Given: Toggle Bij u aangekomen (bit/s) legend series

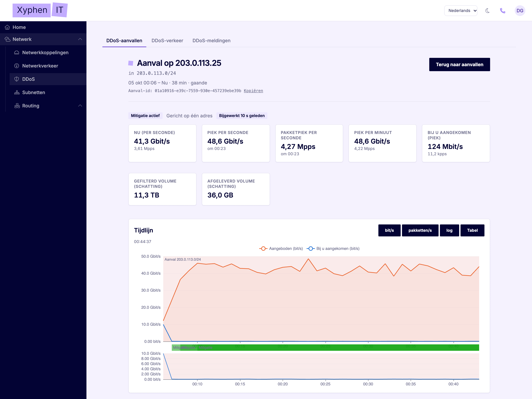Looking at the screenshot, I should [x=333, y=248].
